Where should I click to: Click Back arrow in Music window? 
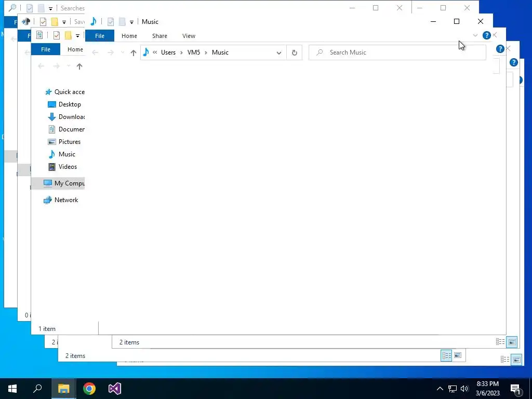(x=96, y=52)
